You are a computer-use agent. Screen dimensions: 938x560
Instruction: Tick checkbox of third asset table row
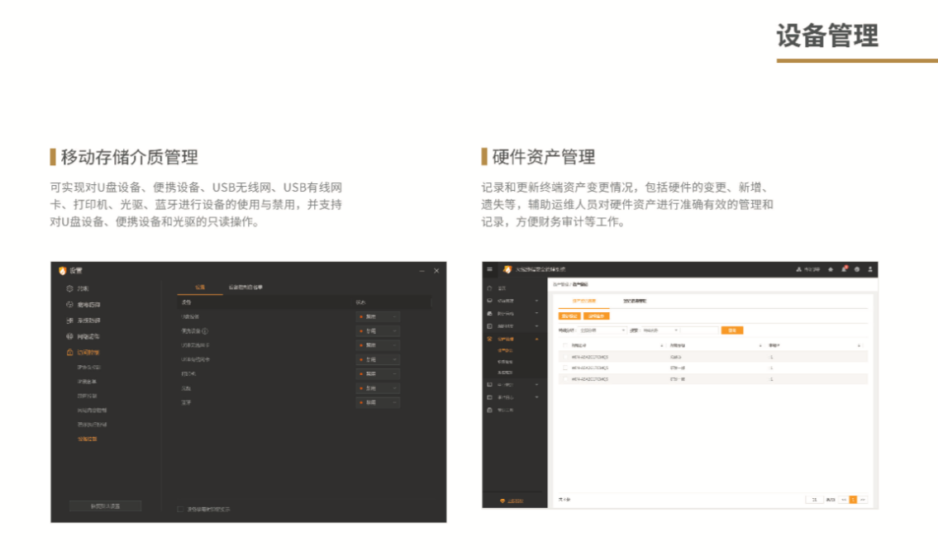[x=565, y=379]
